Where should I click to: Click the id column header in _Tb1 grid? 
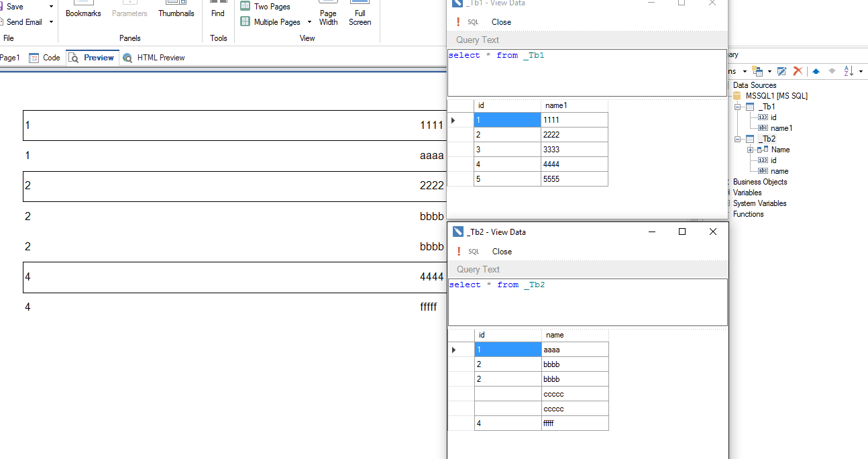(507, 105)
